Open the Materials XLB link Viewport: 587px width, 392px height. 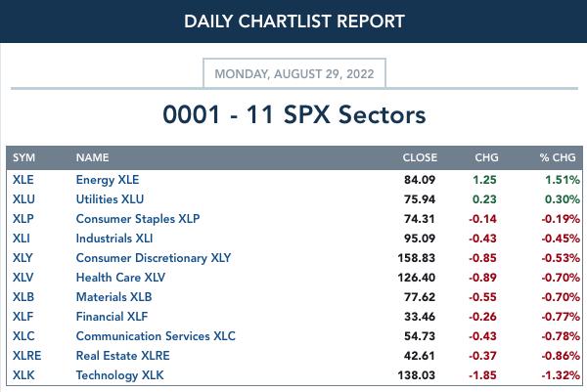[x=113, y=297]
